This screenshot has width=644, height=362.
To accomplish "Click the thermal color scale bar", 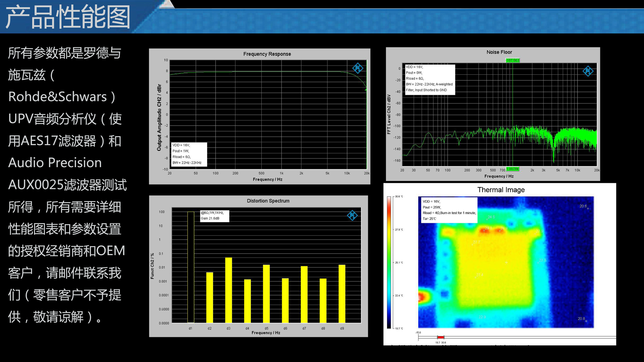I will (x=389, y=262).
